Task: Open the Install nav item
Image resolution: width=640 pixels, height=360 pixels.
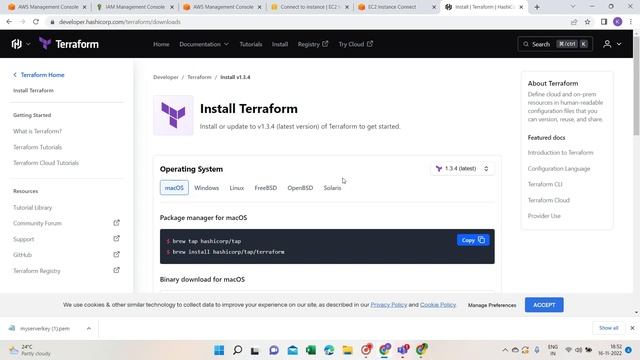Action: (280, 44)
